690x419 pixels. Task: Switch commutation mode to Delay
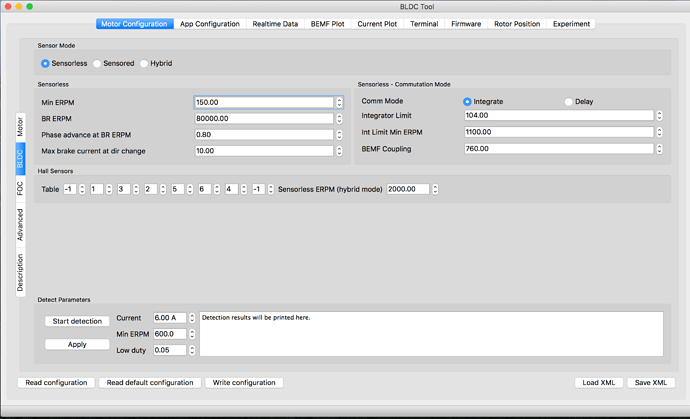coord(569,101)
